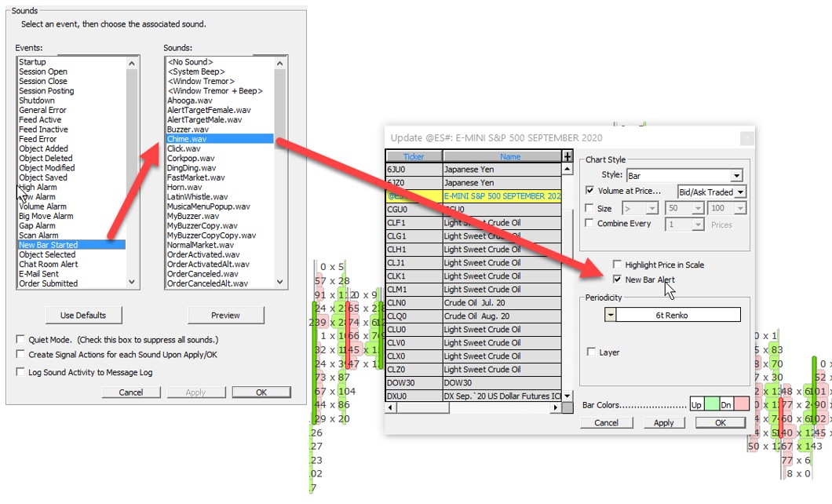Click scroll-down arrow of the ticker list
The height and width of the screenshot is (504, 832).
(x=568, y=397)
